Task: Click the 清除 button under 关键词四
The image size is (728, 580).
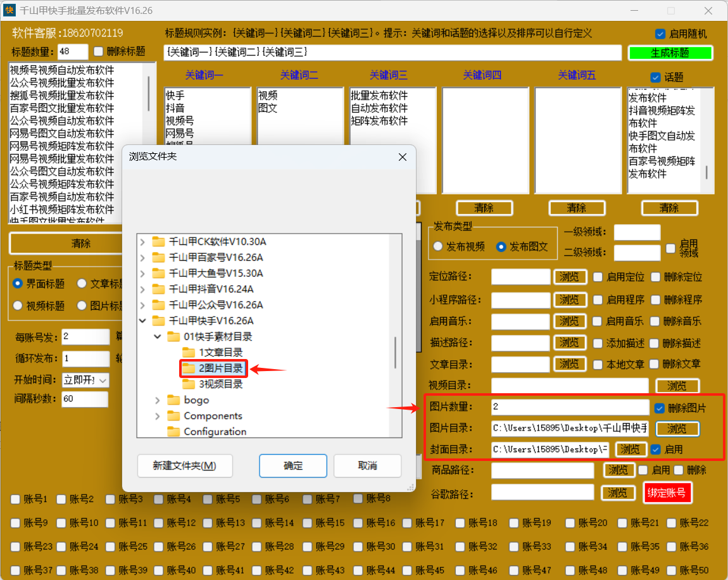Action: pyautogui.click(x=484, y=208)
